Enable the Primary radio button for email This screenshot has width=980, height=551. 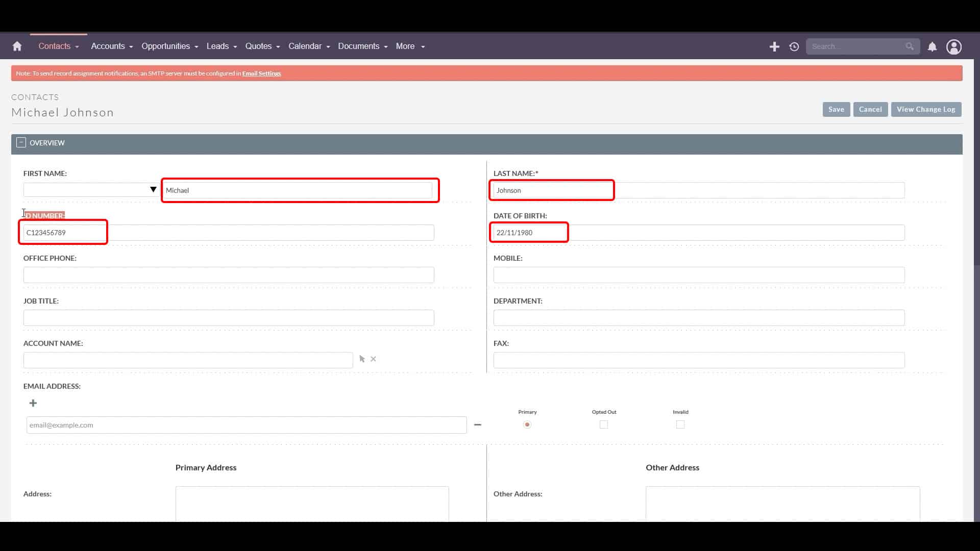tap(527, 424)
